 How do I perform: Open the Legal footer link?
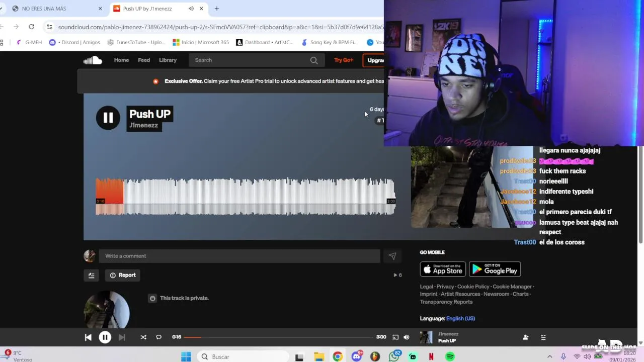(x=426, y=287)
